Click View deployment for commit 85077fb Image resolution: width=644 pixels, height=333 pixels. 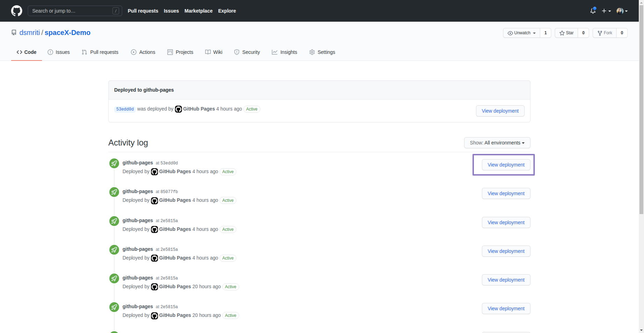point(506,193)
